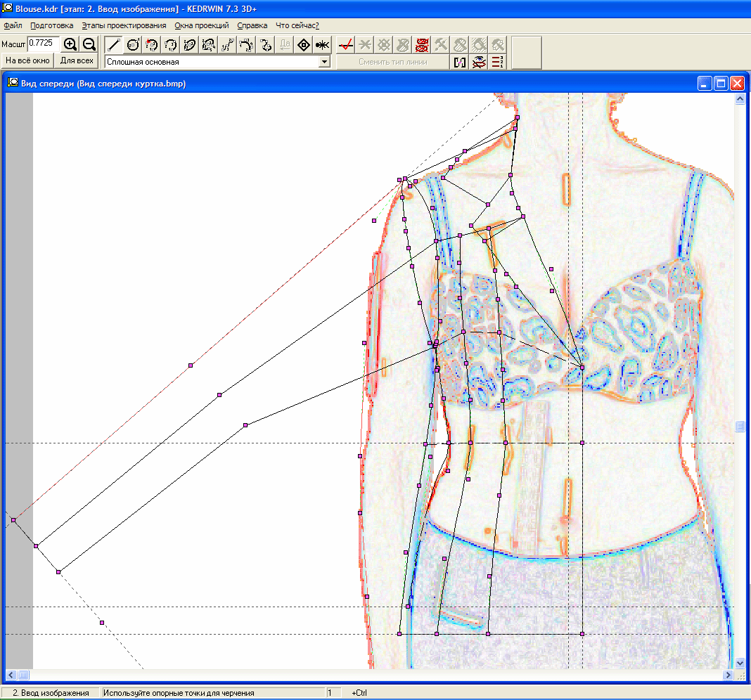Viewport: 751px width, 700px height.
Task: Click the horizontal scrollbar right arrow
Action: (x=728, y=675)
